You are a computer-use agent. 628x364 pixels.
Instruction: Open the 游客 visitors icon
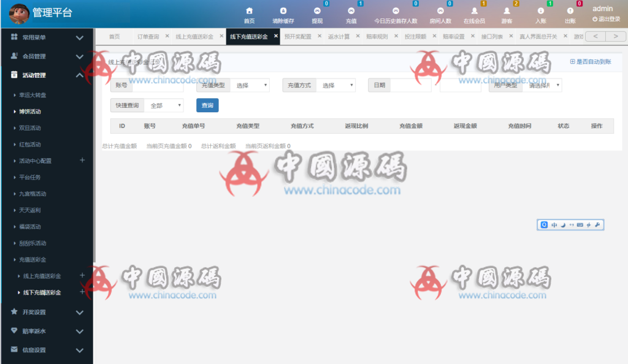(507, 11)
